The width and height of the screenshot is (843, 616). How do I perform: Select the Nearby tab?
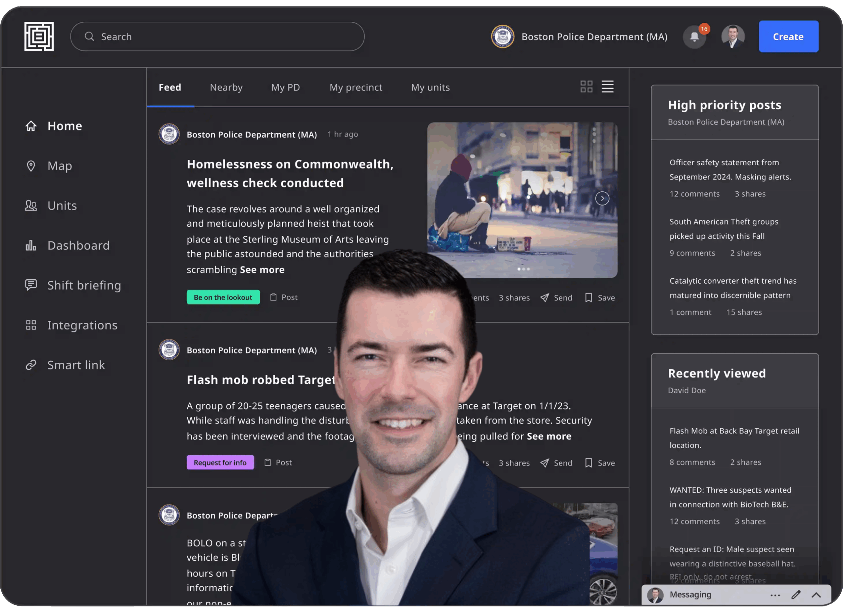point(226,88)
